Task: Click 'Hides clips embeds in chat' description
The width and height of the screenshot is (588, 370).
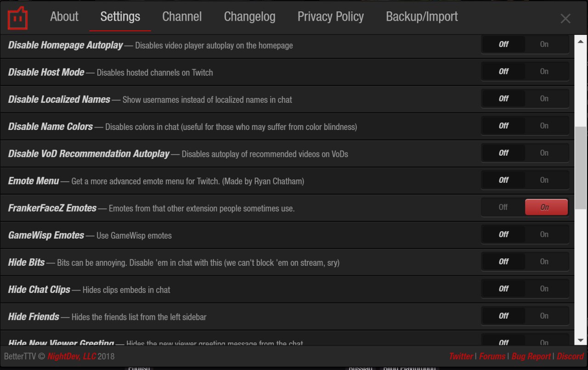Action: [x=126, y=290]
